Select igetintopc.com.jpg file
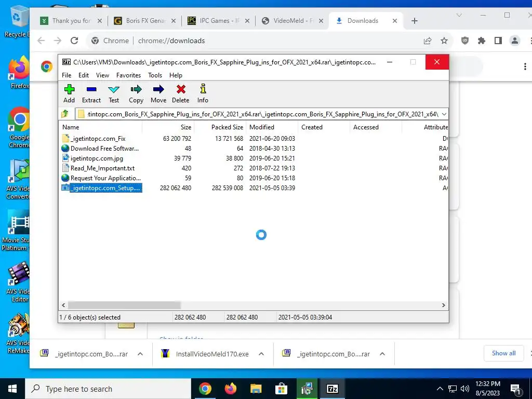This screenshot has width=532, height=399. [x=97, y=158]
